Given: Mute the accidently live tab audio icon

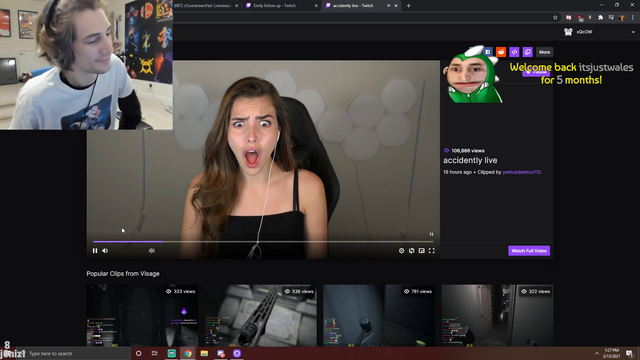Looking at the screenshot, I should click(x=388, y=6).
